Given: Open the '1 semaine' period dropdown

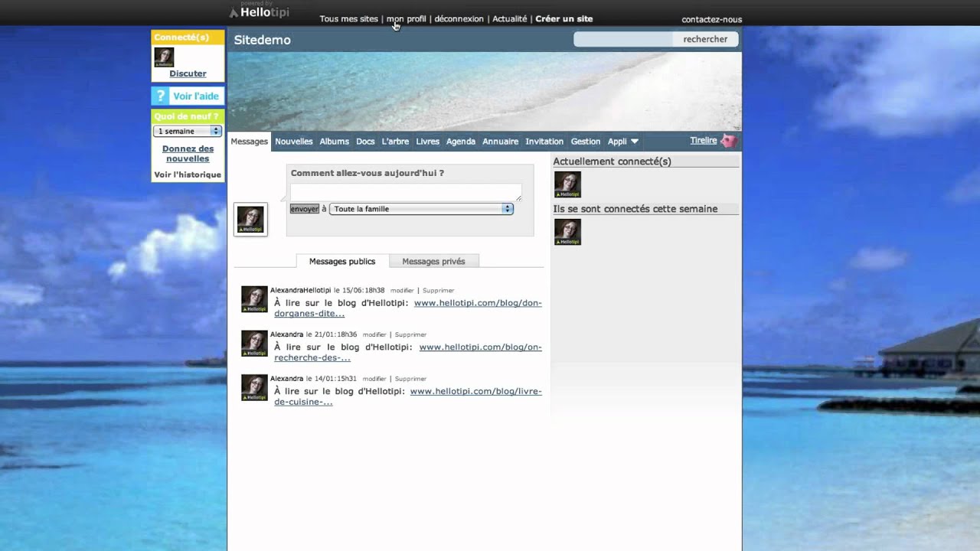Looking at the screenshot, I should (188, 132).
